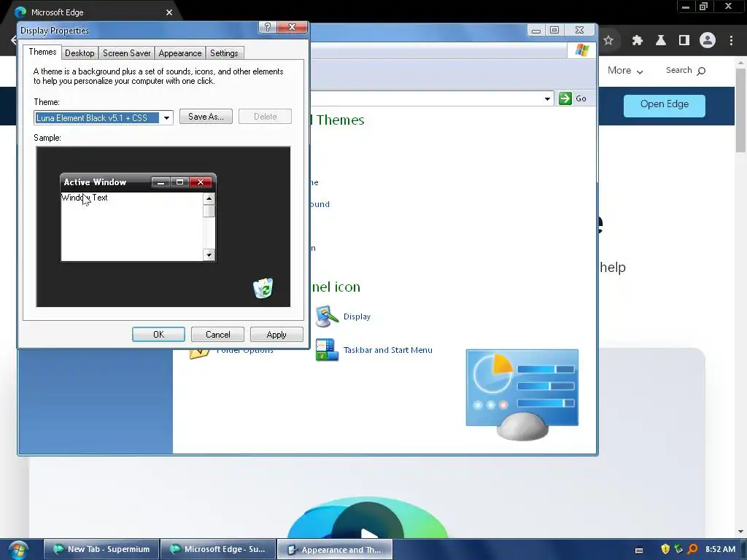Open the browser three-dot menu
Viewport: 747px width, 560px height.
point(731,41)
